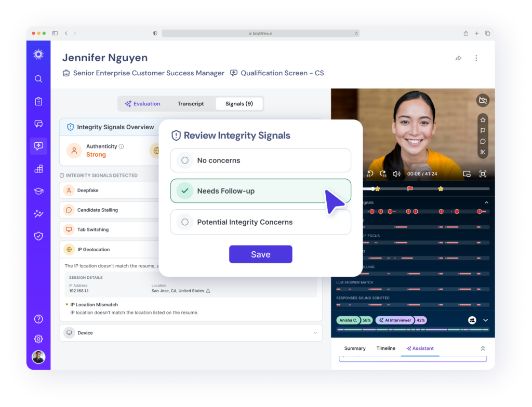Image resolution: width=532 pixels, height=407 pixels.
Task: Open the Timeline tab
Action: (386, 348)
